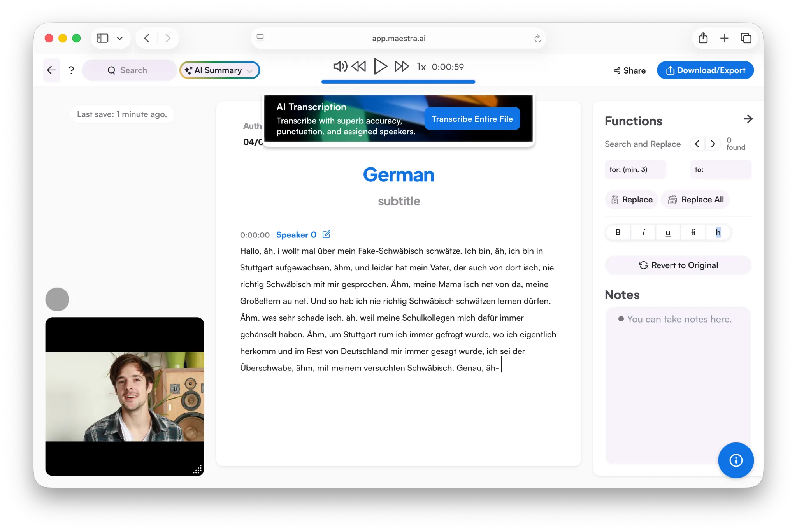Edit Speaker 0 name with pencil icon
The image size is (797, 532).
(x=327, y=234)
